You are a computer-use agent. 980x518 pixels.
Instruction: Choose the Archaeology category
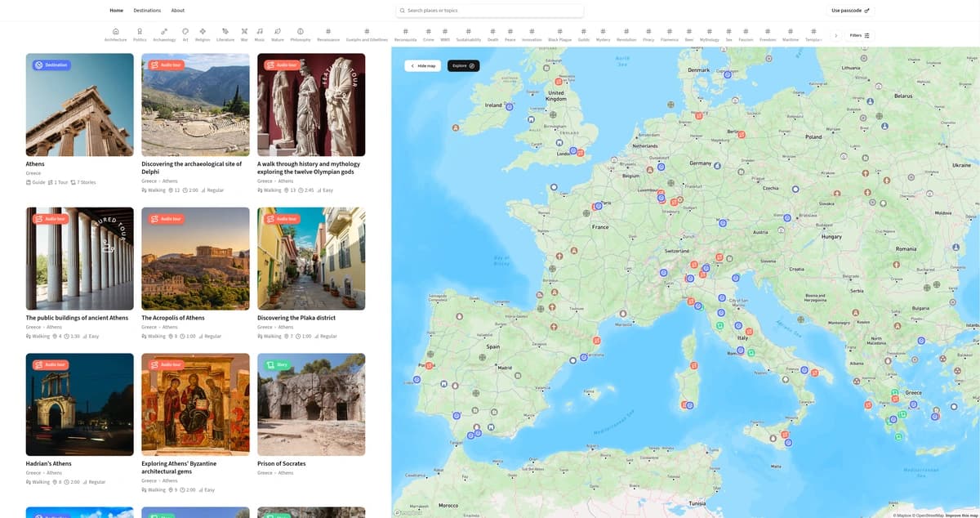[164, 34]
